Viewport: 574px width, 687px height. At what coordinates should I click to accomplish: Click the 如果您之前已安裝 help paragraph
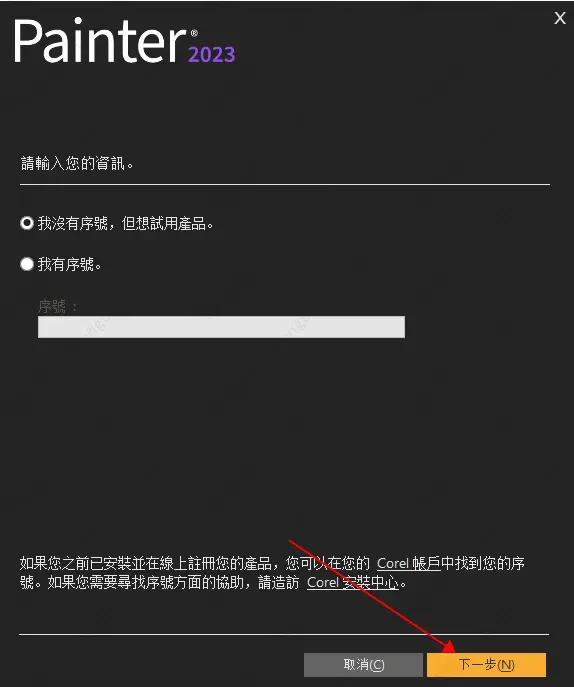[x=272, y=573]
